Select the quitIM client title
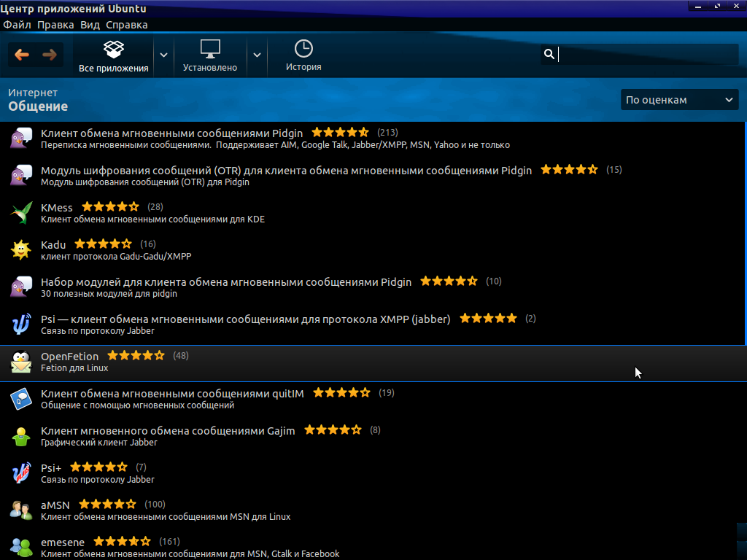The height and width of the screenshot is (560, 747). (172, 394)
